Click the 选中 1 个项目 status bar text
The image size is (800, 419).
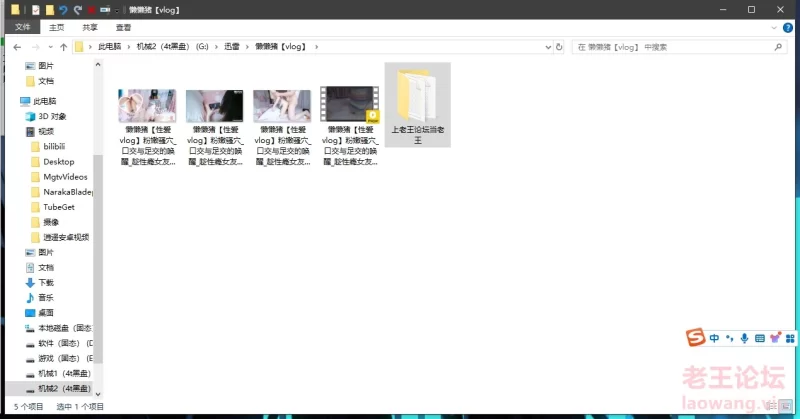(80, 407)
